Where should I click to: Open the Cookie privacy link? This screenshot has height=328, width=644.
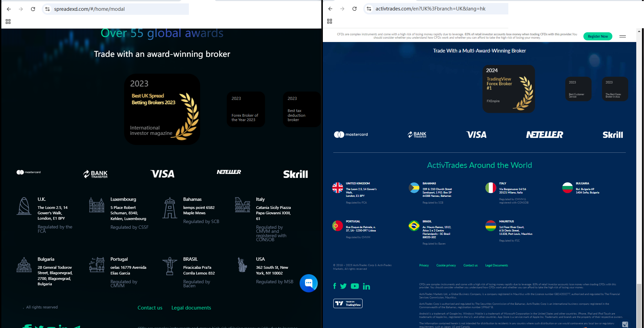[x=446, y=265]
